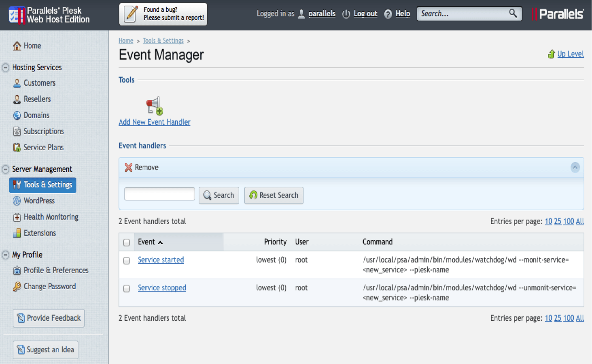
Task: Open the Service stopped event link
Action: pyautogui.click(x=162, y=288)
